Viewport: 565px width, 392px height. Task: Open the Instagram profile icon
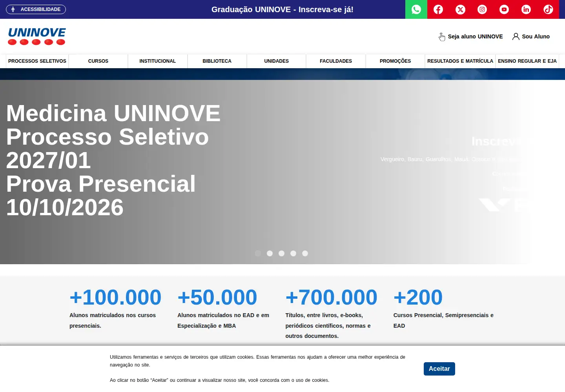(x=482, y=9)
